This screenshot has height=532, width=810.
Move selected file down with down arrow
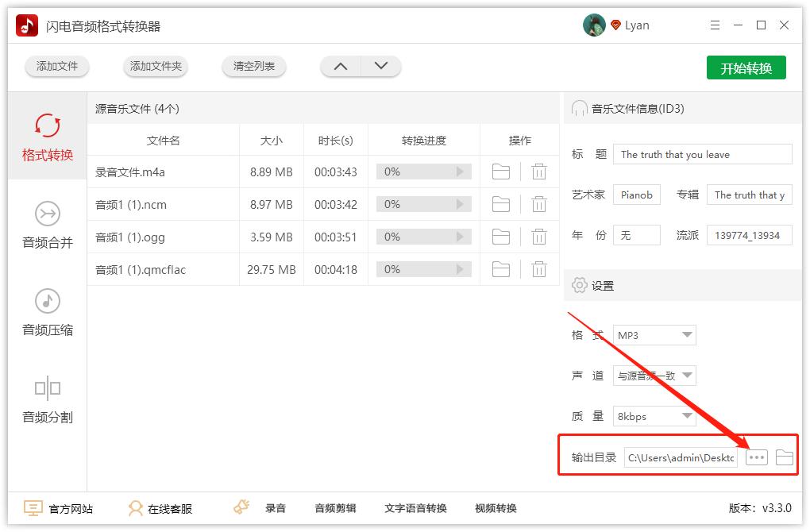coord(380,66)
